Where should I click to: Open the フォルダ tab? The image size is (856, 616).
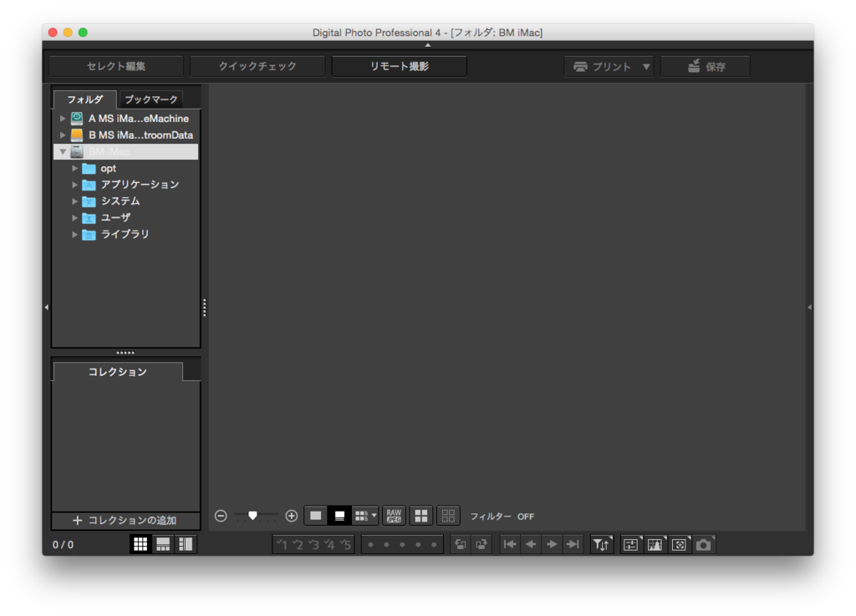point(84,99)
